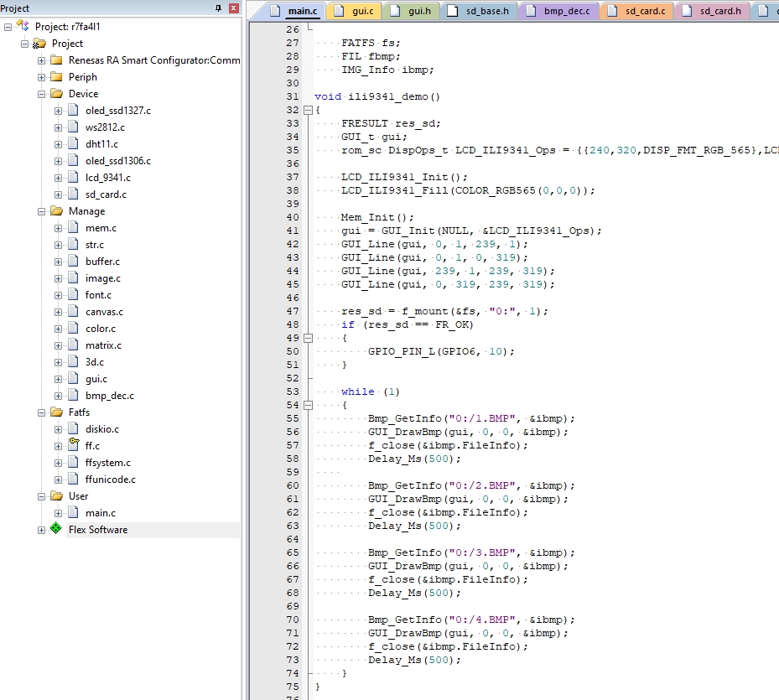
Task: Select the Device folder icon
Action: [x=57, y=93]
